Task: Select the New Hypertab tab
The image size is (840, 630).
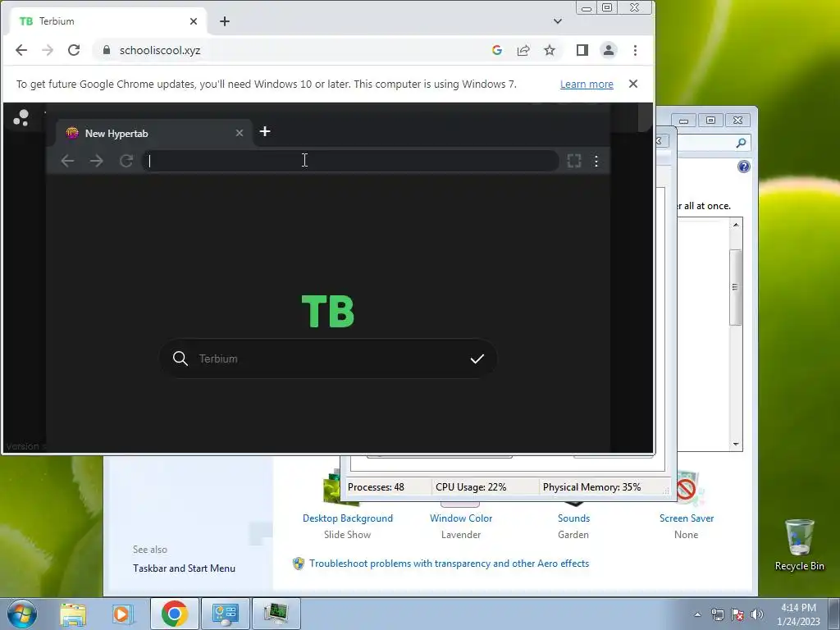Action: (x=154, y=134)
